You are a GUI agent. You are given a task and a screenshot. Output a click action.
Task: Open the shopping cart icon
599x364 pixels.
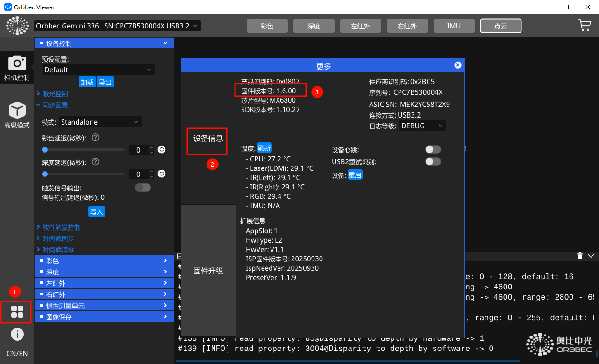(585, 26)
